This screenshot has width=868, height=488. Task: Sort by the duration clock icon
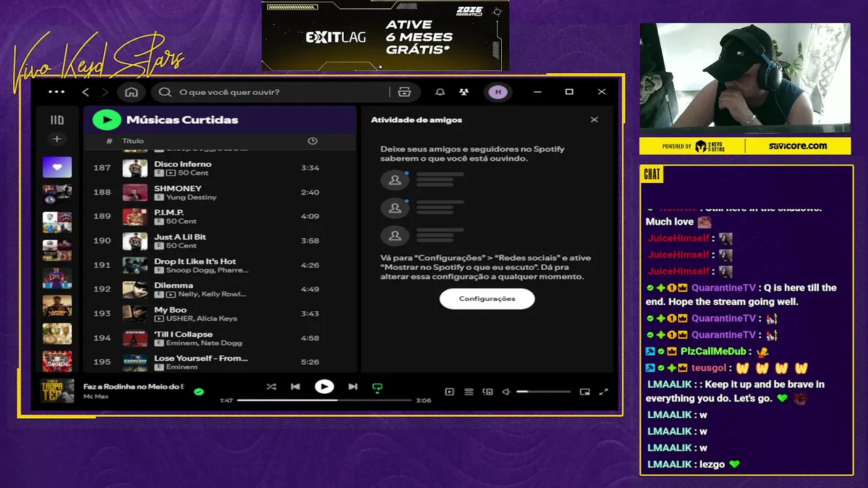tap(313, 141)
